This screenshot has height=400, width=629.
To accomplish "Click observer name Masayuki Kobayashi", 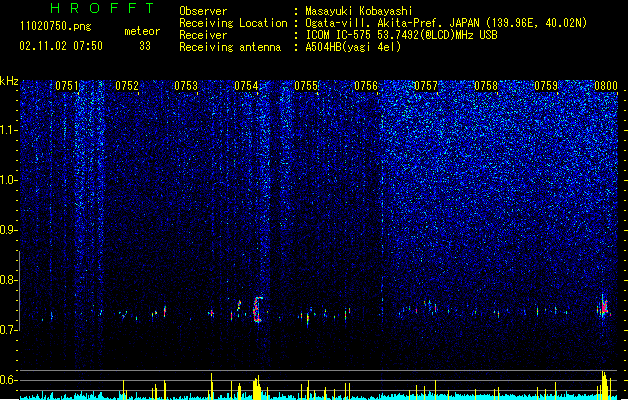I will tap(359, 11).
